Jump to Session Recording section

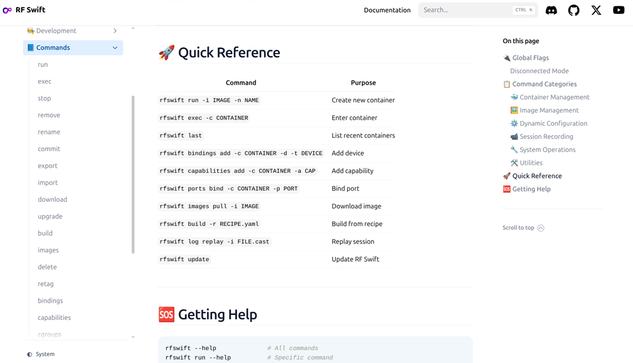point(542,136)
